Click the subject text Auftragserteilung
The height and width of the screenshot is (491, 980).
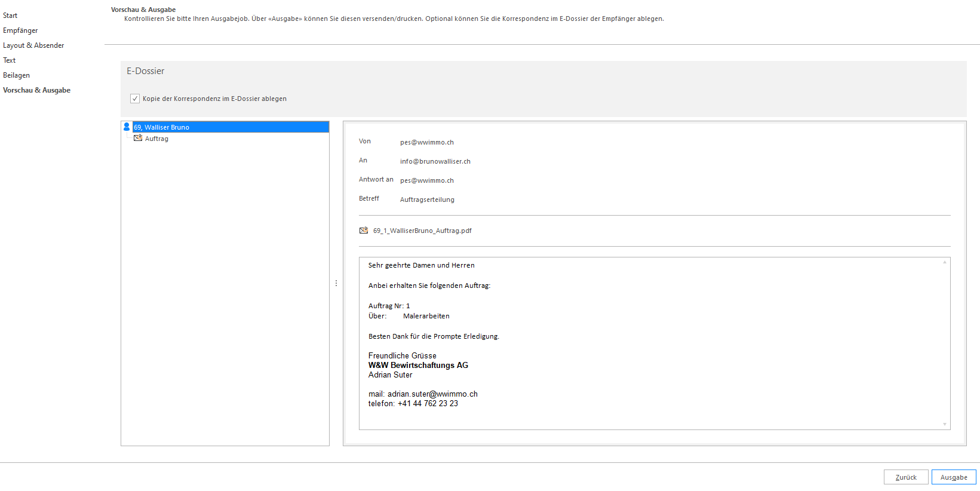(x=427, y=200)
